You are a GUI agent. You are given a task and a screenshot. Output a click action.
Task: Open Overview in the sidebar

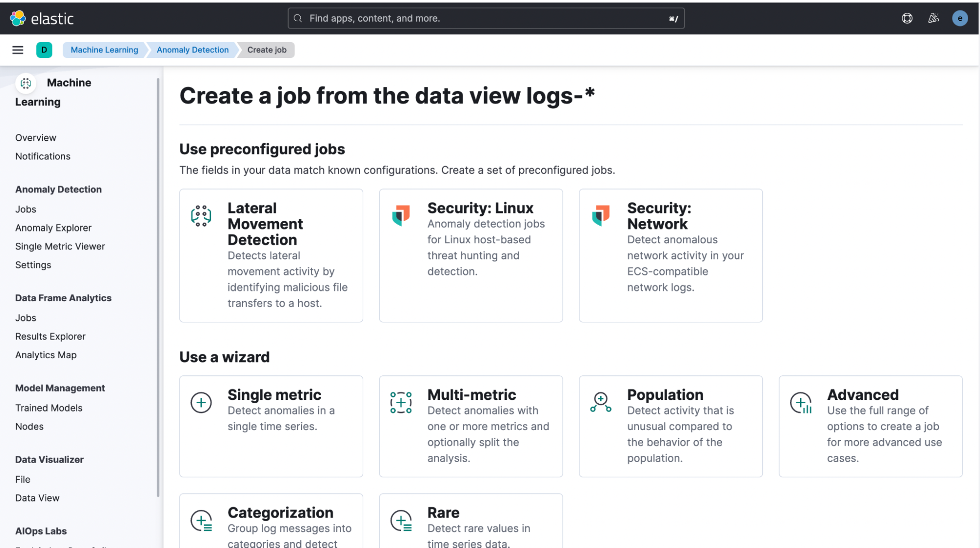(x=36, y=138)
